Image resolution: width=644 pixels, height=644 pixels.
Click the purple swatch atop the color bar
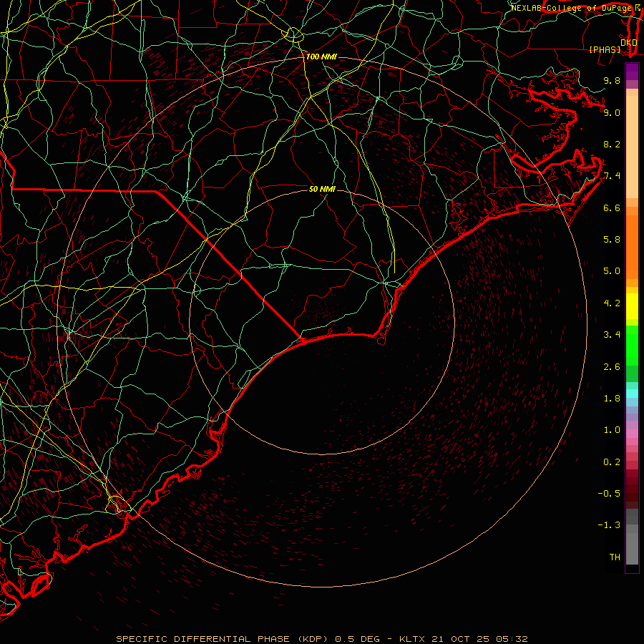pos(632,72)
